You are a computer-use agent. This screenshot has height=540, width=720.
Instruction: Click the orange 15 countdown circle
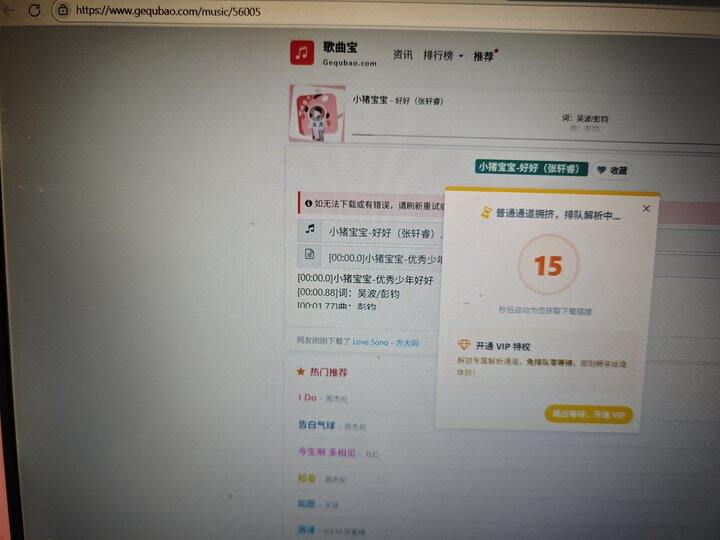(548, 264)
